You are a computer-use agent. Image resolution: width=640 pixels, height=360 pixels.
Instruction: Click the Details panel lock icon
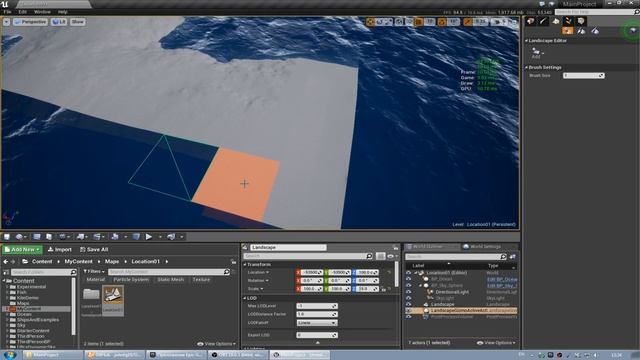(396, 247)
